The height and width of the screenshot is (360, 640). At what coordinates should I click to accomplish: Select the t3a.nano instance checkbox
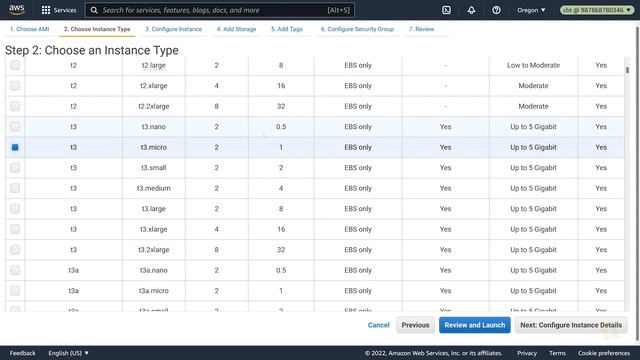coord(15,270)
